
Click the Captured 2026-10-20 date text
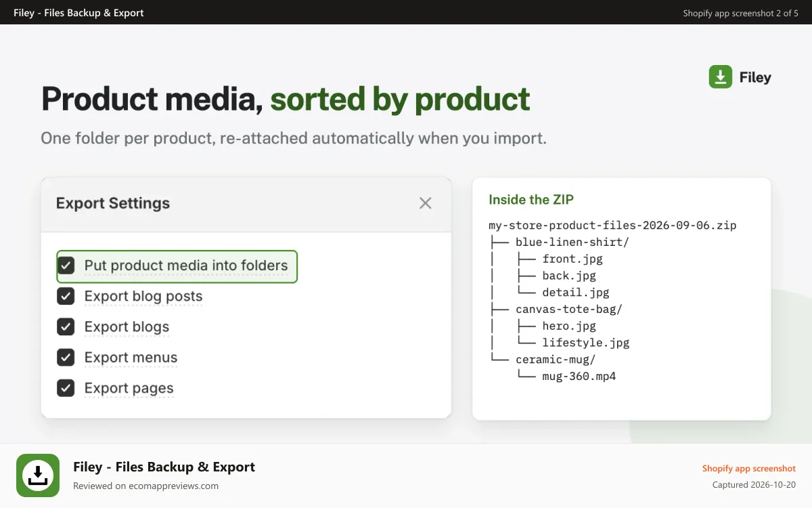[x=754, y=485]
